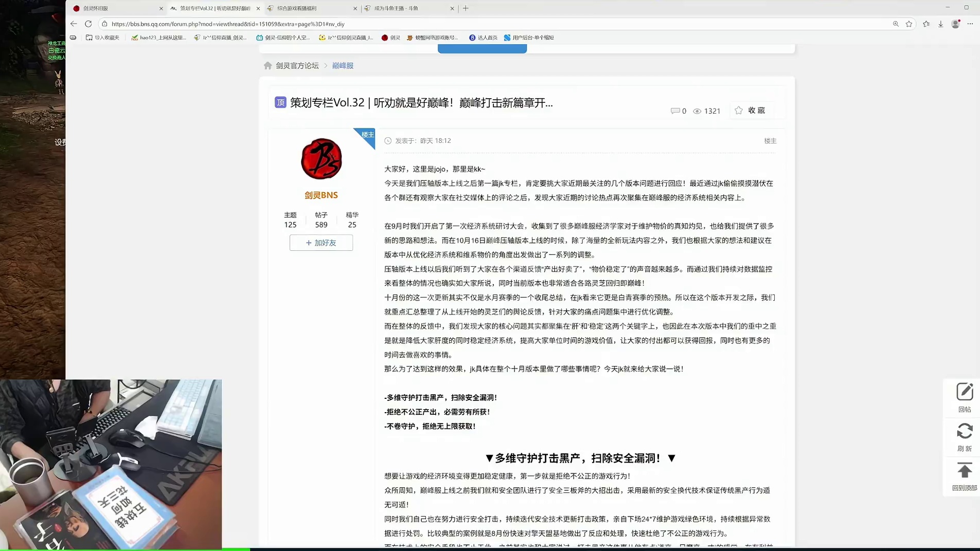Open the browser more options ⋮ menu
980x551 pixels.
tap(971, 24)
